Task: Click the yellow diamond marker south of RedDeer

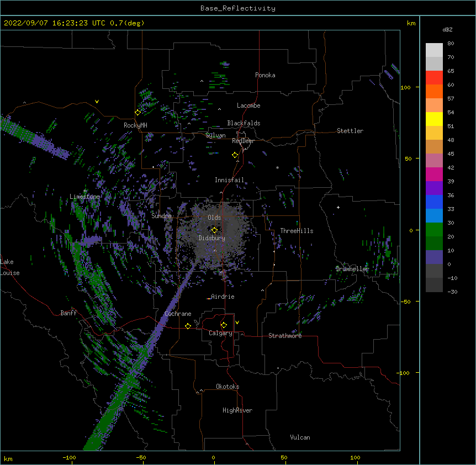Action: 235,155
